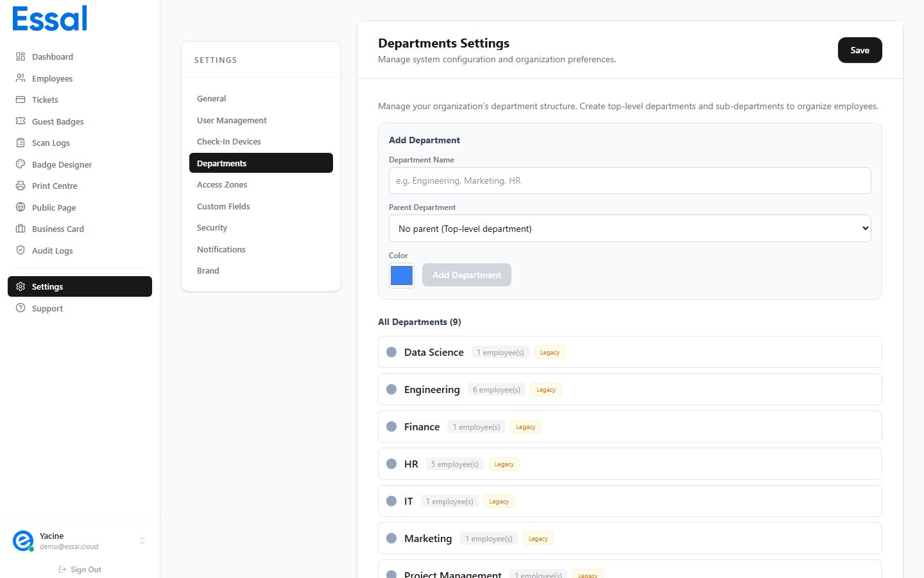Click the Finance department color dot

point(391,426)
